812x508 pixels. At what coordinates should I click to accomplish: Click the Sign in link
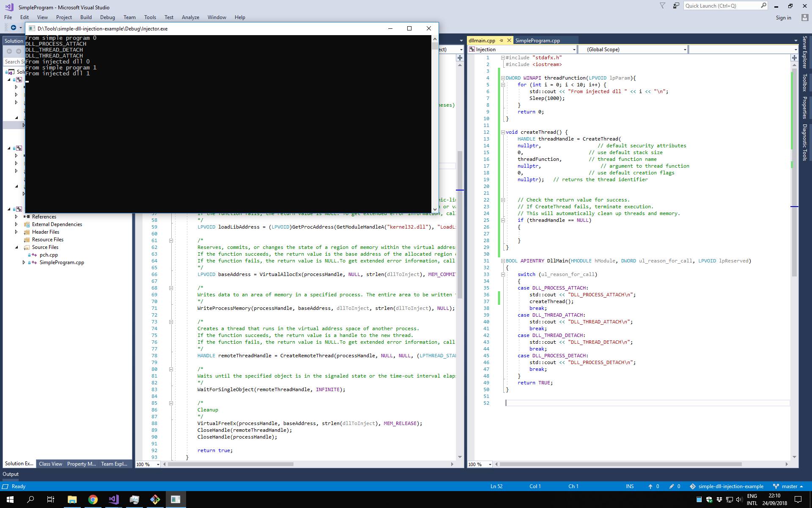783,17
